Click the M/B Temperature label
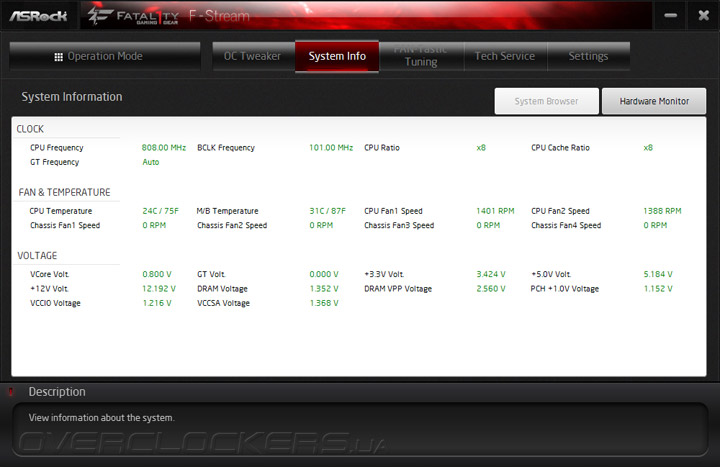Viewport: 720px width, 467px height. pos(227,211)
